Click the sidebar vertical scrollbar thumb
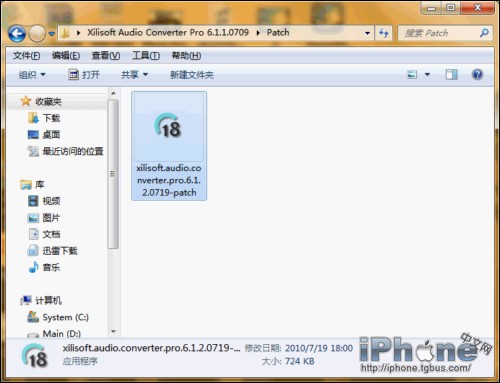 [x=113, y=174]
